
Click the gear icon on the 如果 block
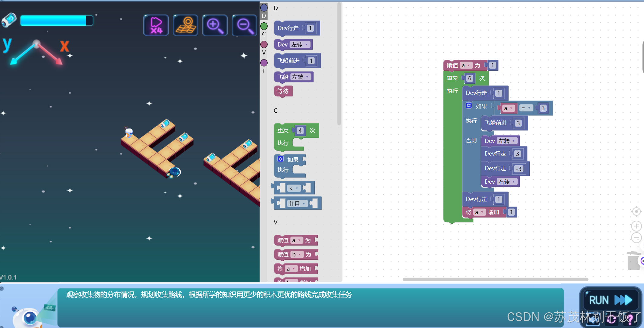point(469,106)
